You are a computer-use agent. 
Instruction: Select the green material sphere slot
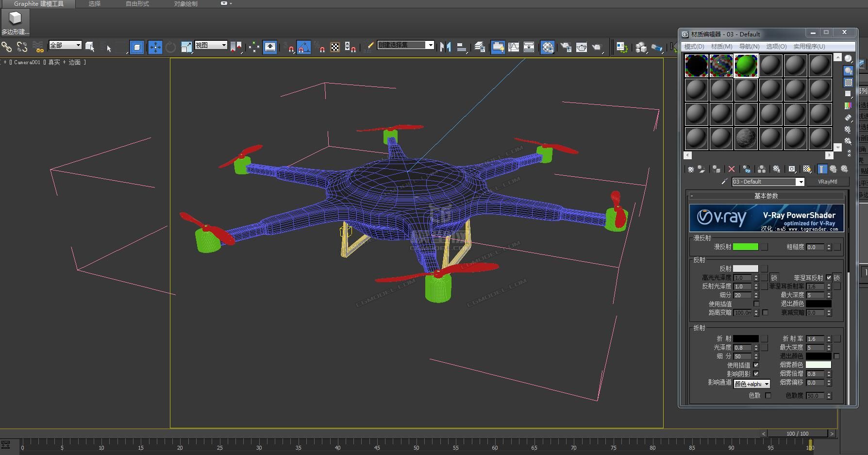pyautogui.click(x=746, y=66)
